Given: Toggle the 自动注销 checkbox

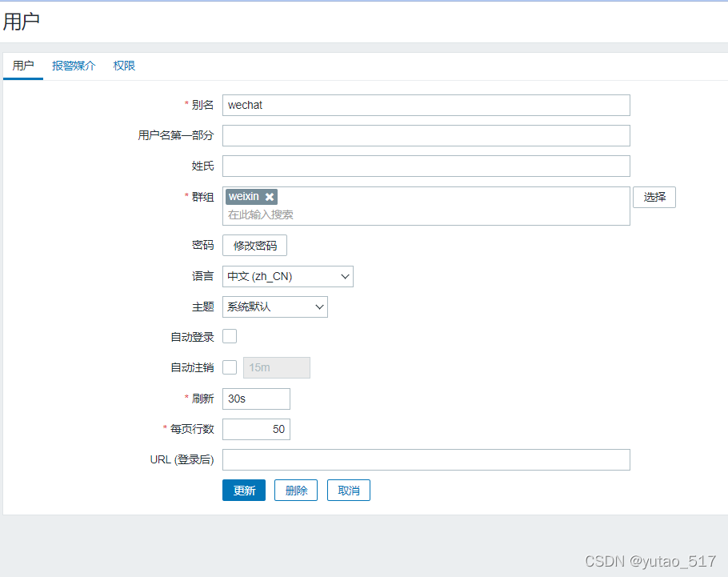Looking at the screenshot, I should (230, 367).
